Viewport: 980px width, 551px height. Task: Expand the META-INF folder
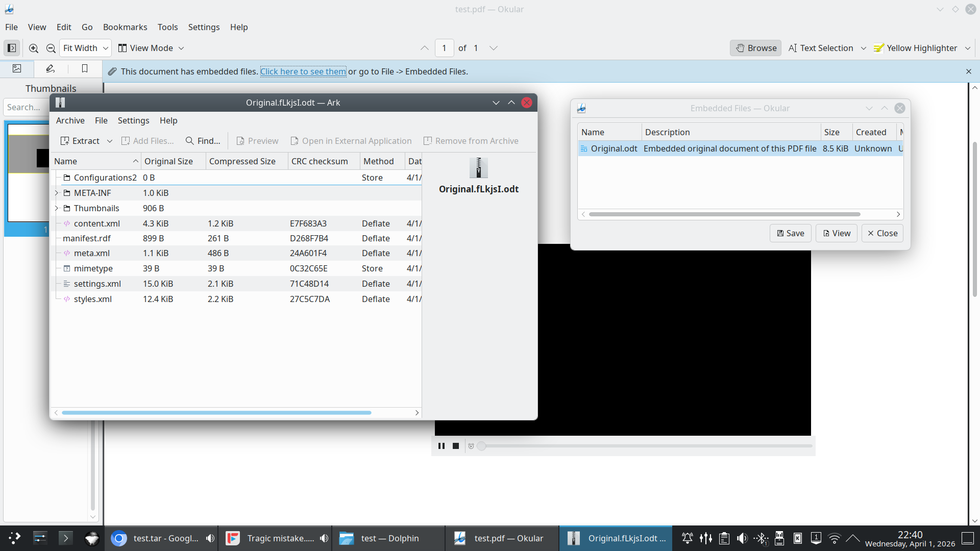57,193
